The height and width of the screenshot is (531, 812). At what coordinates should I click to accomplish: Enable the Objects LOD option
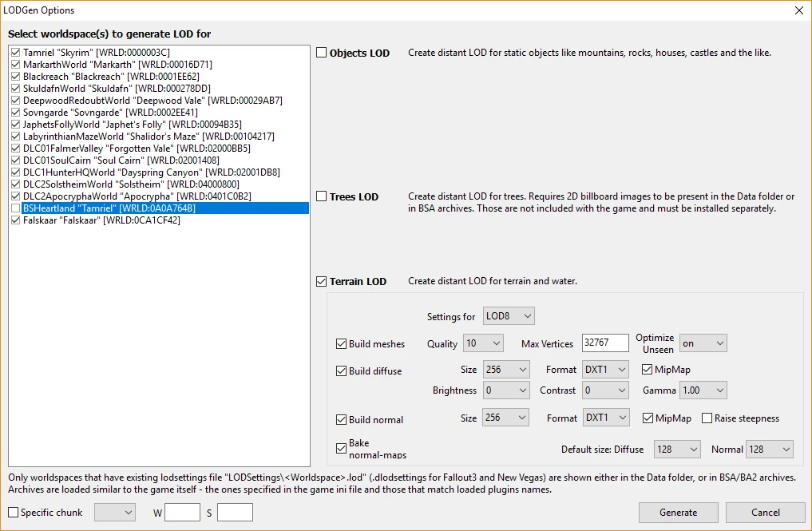(x=322, y=53)
